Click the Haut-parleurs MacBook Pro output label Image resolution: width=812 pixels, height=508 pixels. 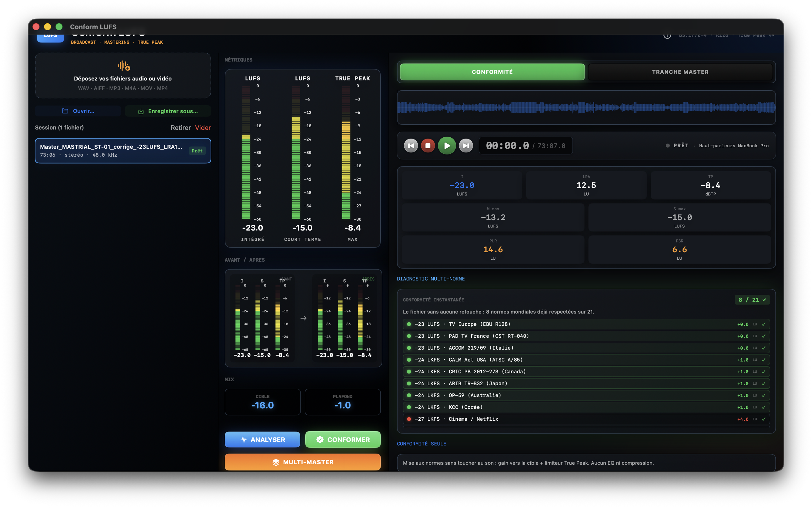[734, 145]
